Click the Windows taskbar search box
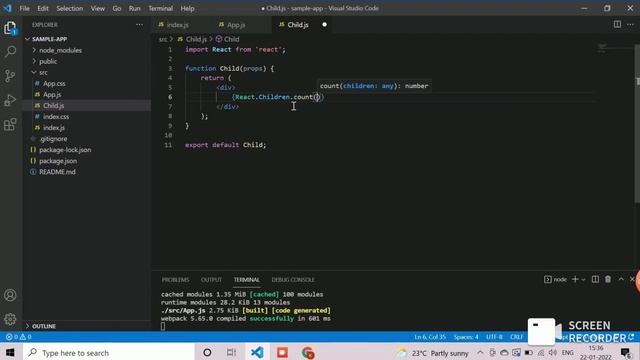640x360 pixels. point(108,352)
